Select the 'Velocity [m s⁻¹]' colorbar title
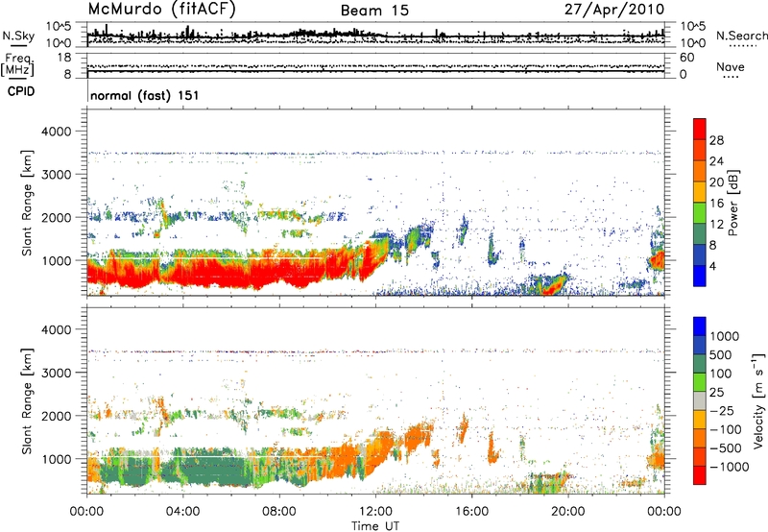Viewport: 768px width, 532px height. [x=759, y=400]
